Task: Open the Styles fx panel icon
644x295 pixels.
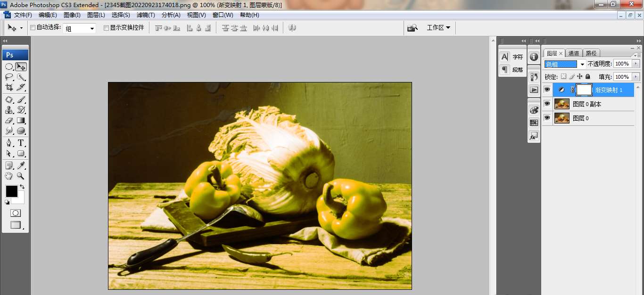Action: click(534, 136)
